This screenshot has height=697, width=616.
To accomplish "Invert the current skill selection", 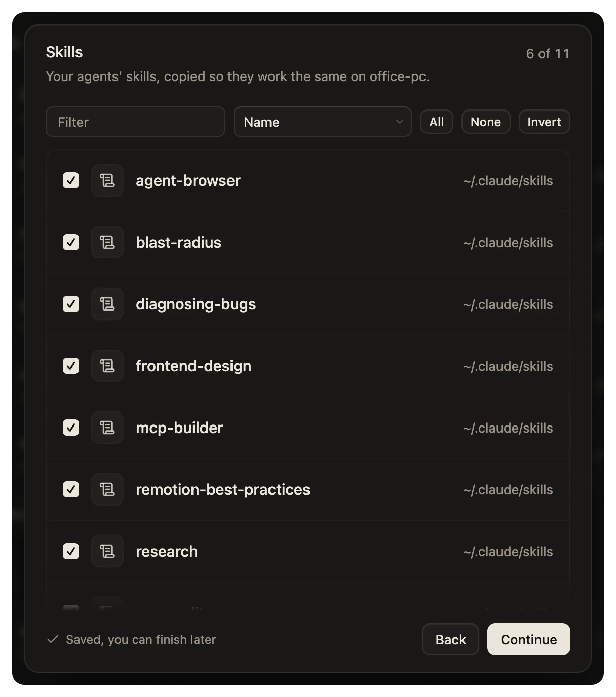I will tap(544, 122).
